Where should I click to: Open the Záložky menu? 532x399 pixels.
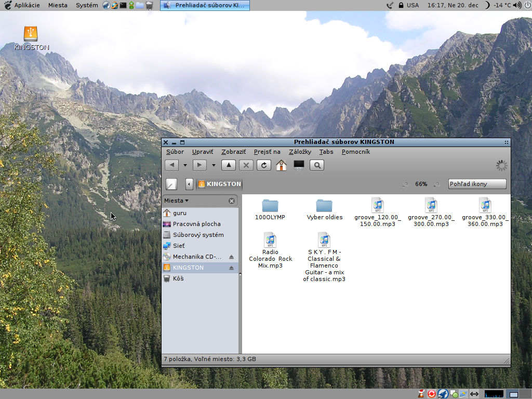click(x=300, y=152)
